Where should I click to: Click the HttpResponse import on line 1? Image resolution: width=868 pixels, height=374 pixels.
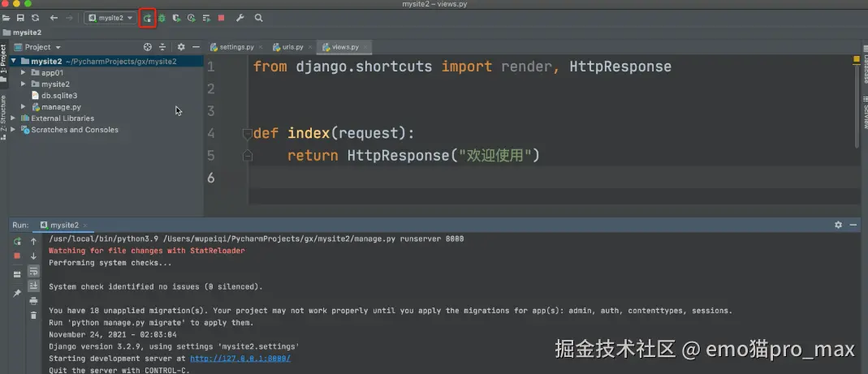point(620,67)
